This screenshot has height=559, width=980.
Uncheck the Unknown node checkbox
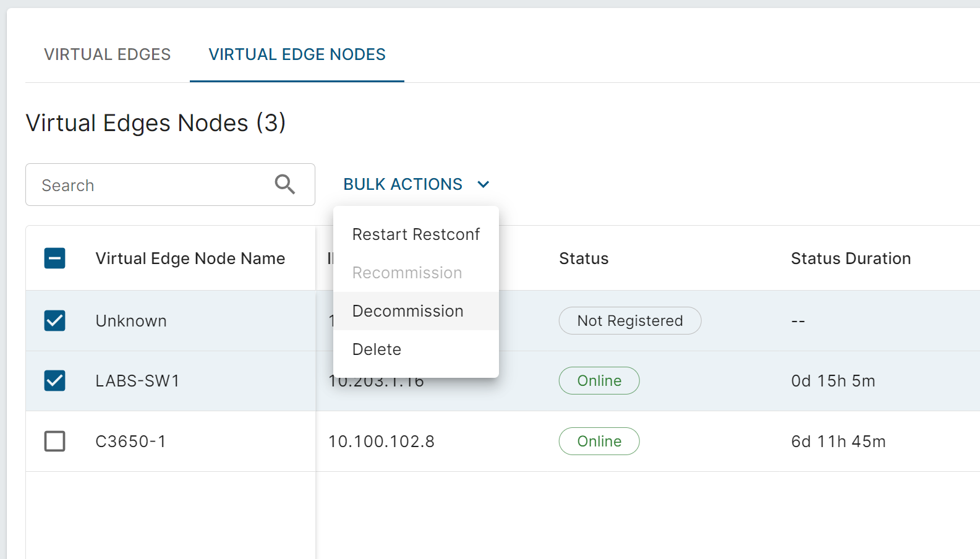(x=55, y=321)
